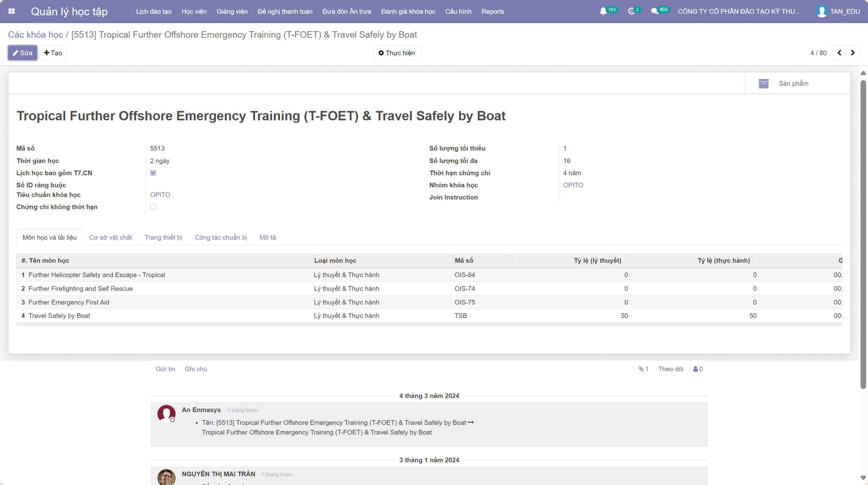Go to next record arrow
The width and height of the screenshot is (868, 485).
853,53
